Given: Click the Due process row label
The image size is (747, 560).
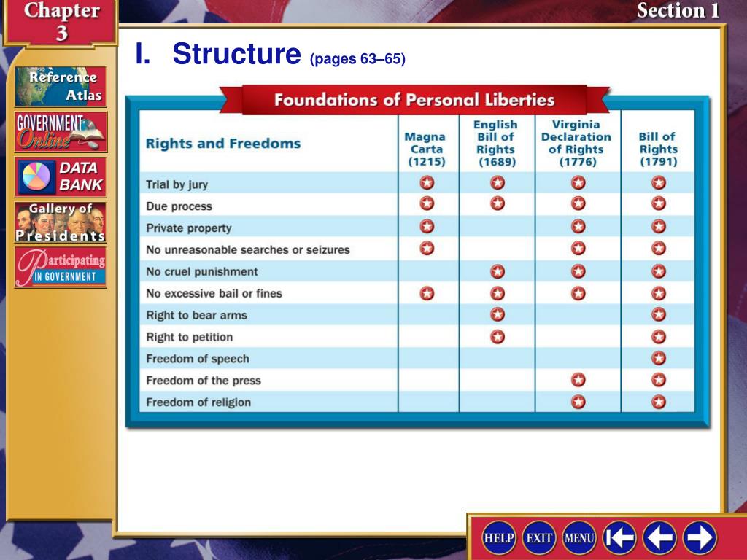Looking at the screenshot, I should (179, 206).
